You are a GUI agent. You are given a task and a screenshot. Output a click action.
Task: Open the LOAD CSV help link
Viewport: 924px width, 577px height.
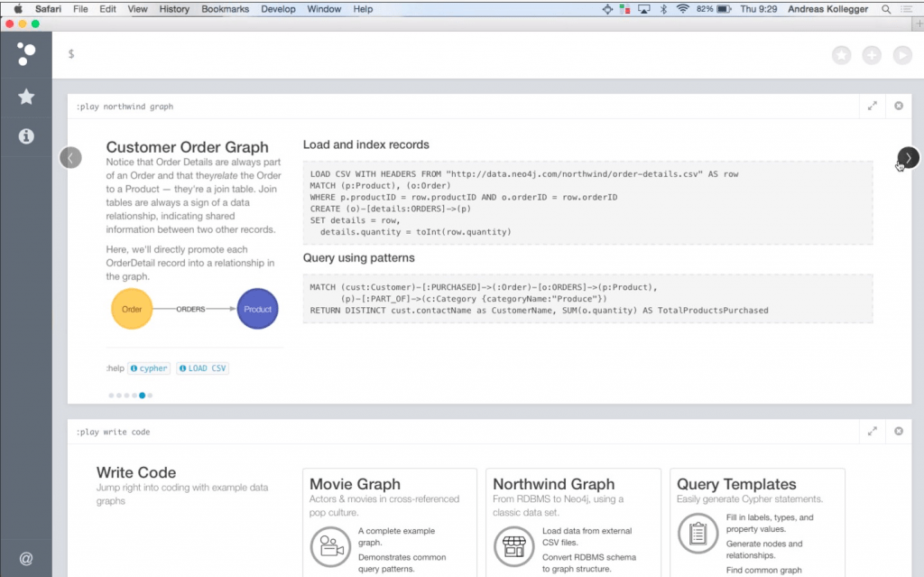(x=203, y=368)
